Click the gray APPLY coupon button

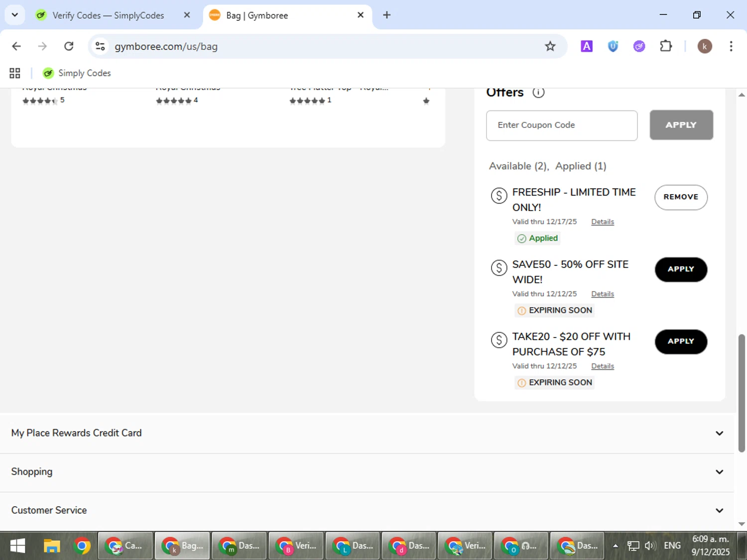coord(681,125)
